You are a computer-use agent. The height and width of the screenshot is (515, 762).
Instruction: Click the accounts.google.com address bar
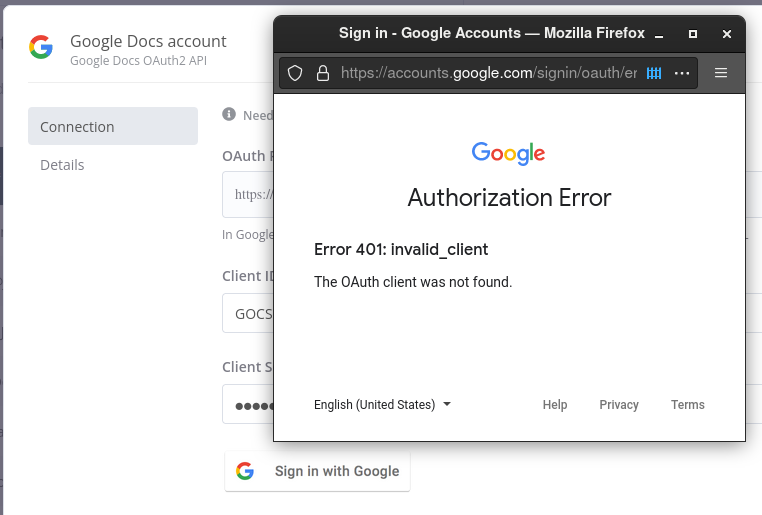[x=488, y=73]
